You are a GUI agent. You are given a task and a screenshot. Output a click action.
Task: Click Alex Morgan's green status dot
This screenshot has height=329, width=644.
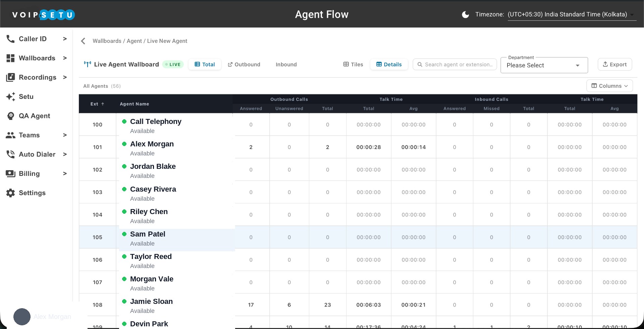(x=124, y=144)
